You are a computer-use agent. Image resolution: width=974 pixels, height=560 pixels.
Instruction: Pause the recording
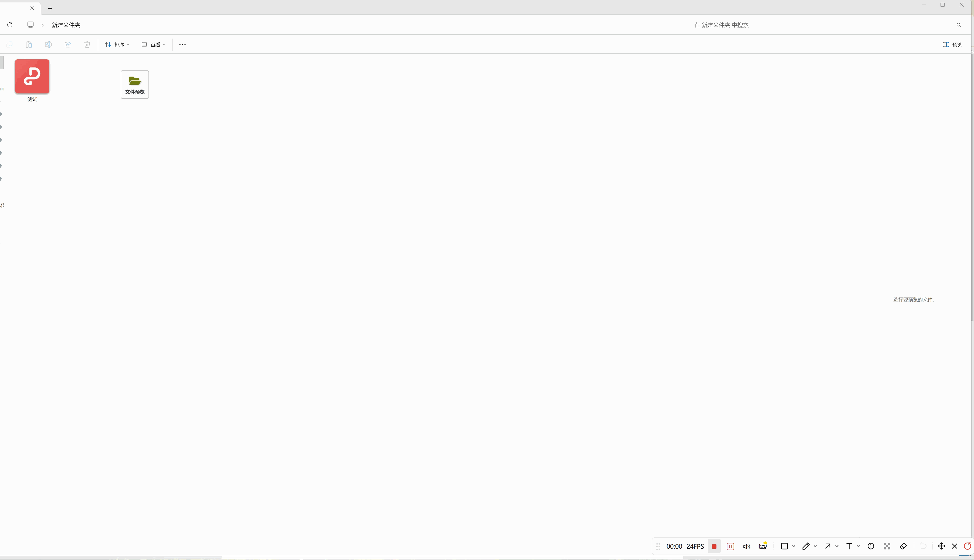click(x=730, y=546)
